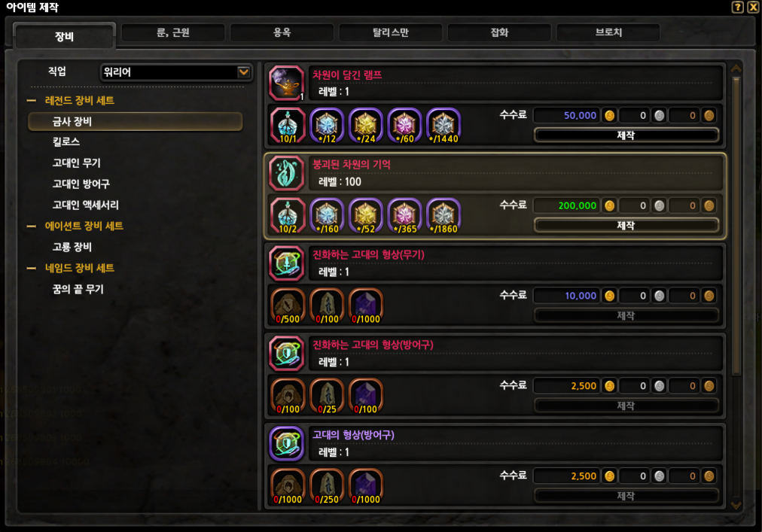762x532 pixels.
Task: Click the help question mark icon
Action: click(x=737, y=7)
